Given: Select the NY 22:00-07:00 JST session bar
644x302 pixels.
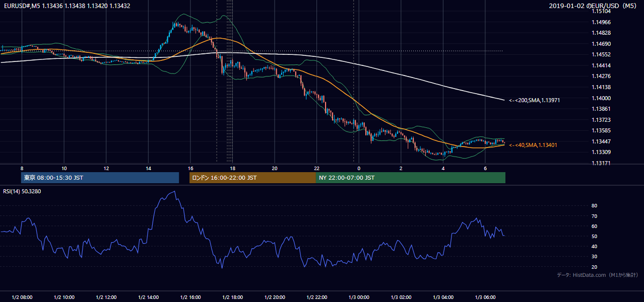Looking at the screenshot, I should [411, 178].
